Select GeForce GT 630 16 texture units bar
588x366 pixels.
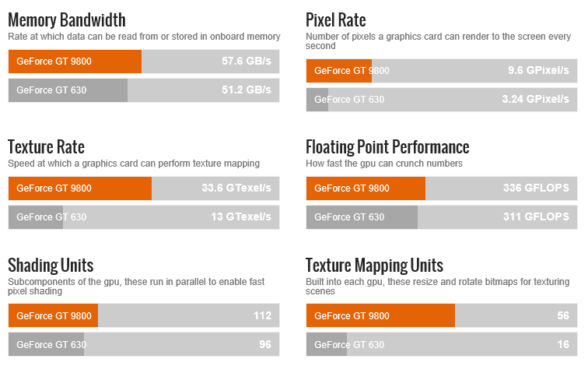coord(442,344)
